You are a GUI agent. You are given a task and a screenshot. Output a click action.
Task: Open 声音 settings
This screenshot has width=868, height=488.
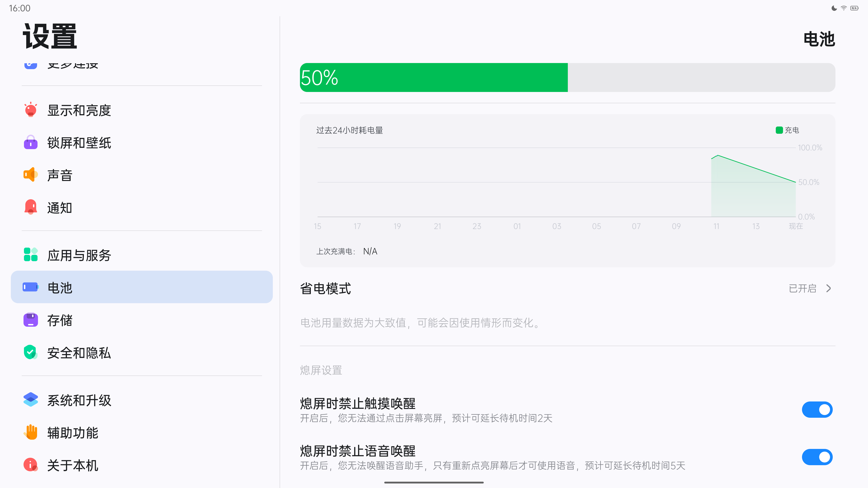point(142,175)
